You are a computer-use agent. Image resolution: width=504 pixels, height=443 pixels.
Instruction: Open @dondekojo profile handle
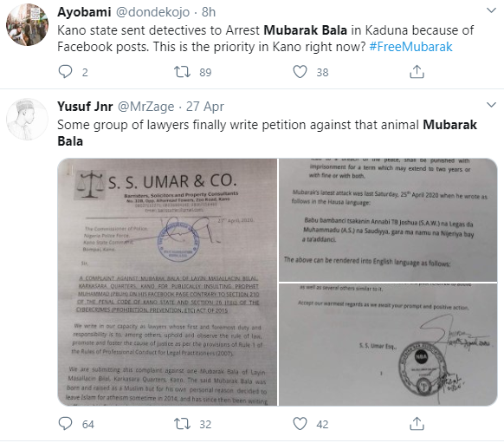(152, 12)
